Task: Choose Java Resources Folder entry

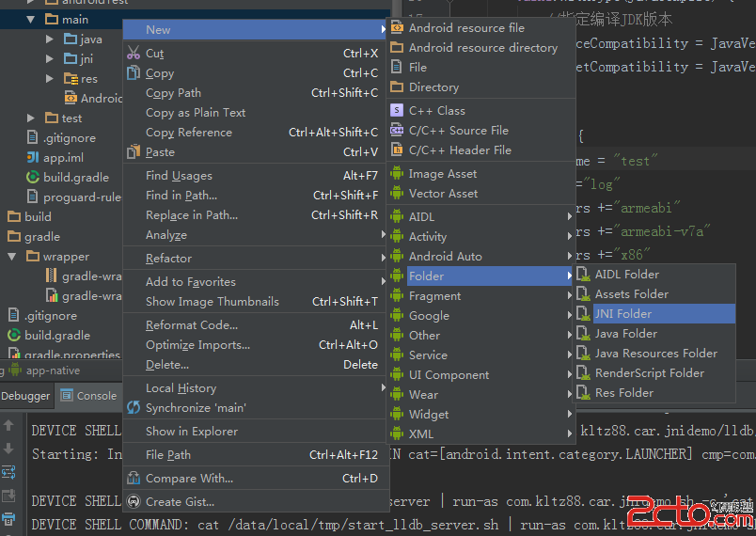Action: tap(654, 354)
